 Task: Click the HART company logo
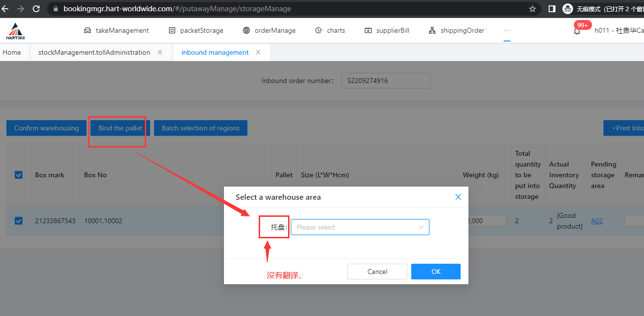point(16,31)
